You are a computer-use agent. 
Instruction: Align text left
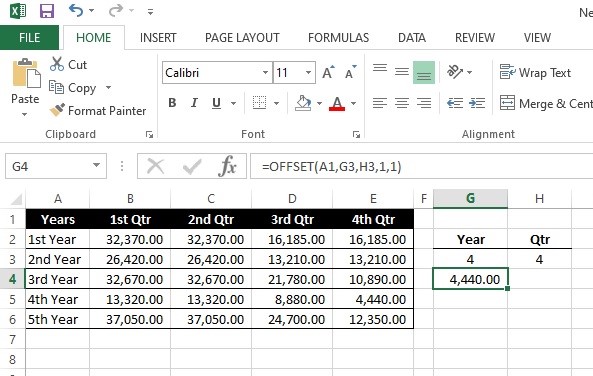click(x=380, y=103)
